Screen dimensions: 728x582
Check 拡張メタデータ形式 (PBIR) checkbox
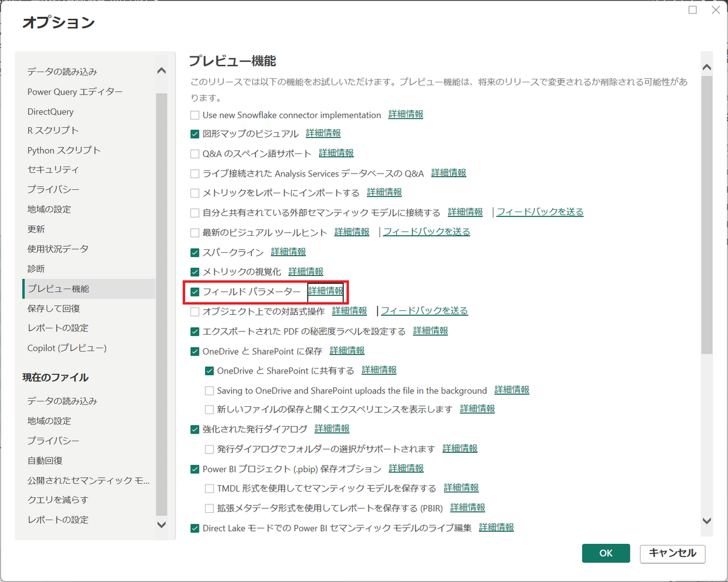point(209,508)
